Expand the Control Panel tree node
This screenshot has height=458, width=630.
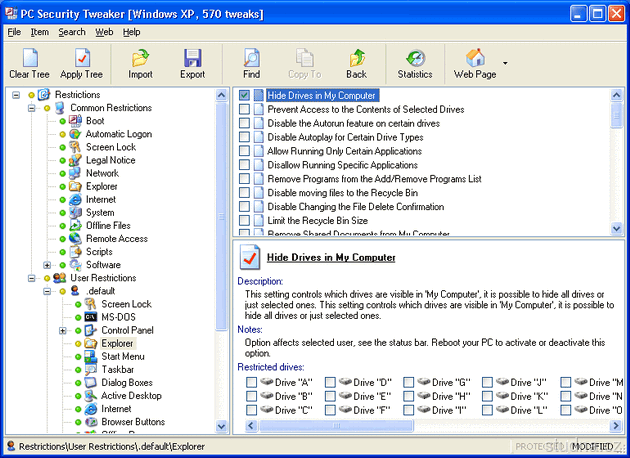click(63, 330)
